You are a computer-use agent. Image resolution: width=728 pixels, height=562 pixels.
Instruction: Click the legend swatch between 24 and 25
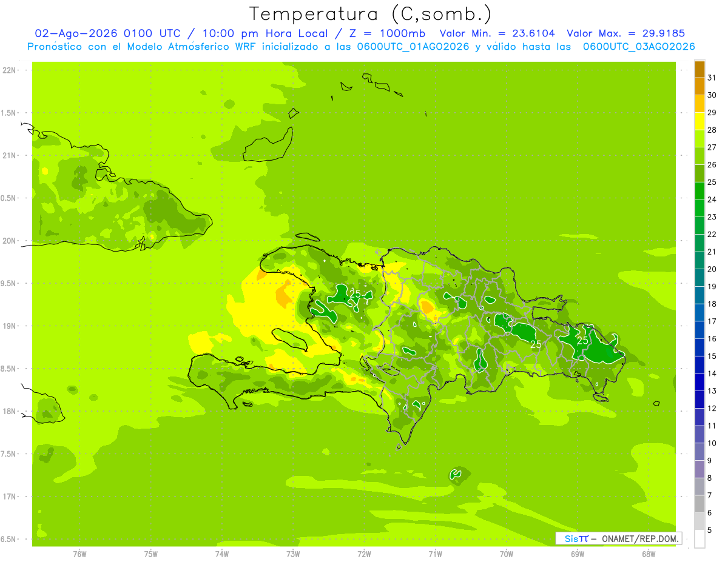pyautogui.click(x=699, y=190)
